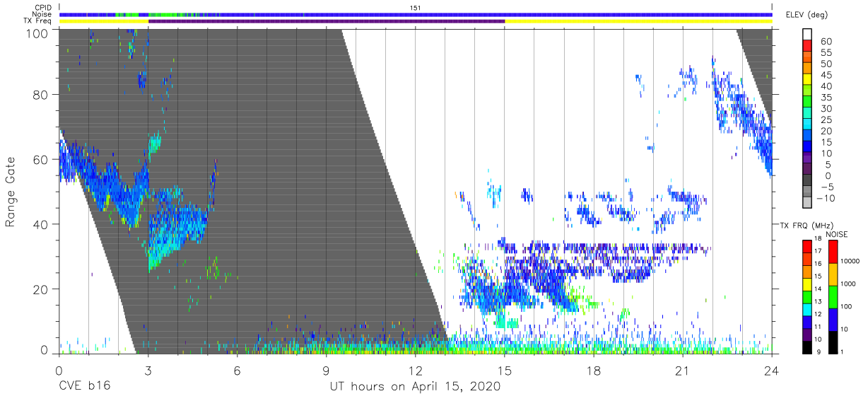Click ELEV legend value '−10'
The image size is (868, 401).
(x=824, y=199)
